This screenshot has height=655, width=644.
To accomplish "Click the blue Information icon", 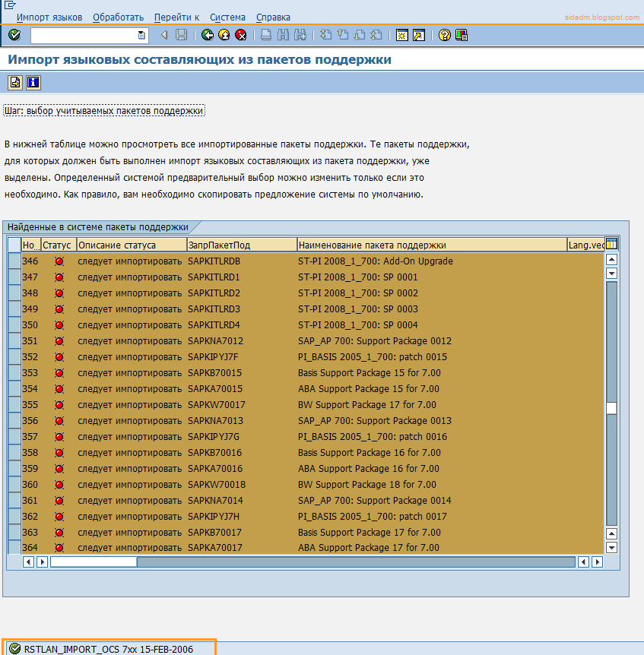I will pyautogui.click(x=33, y=82).
